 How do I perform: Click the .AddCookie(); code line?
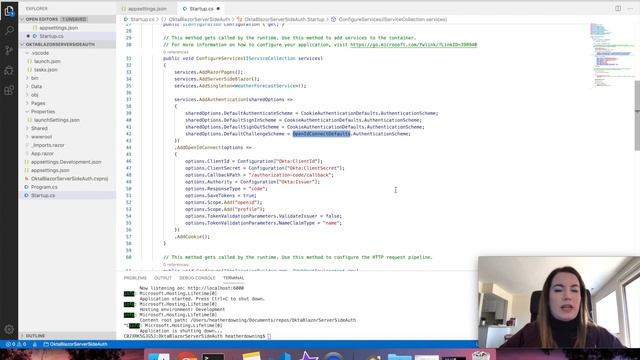[x=192, y=237]
